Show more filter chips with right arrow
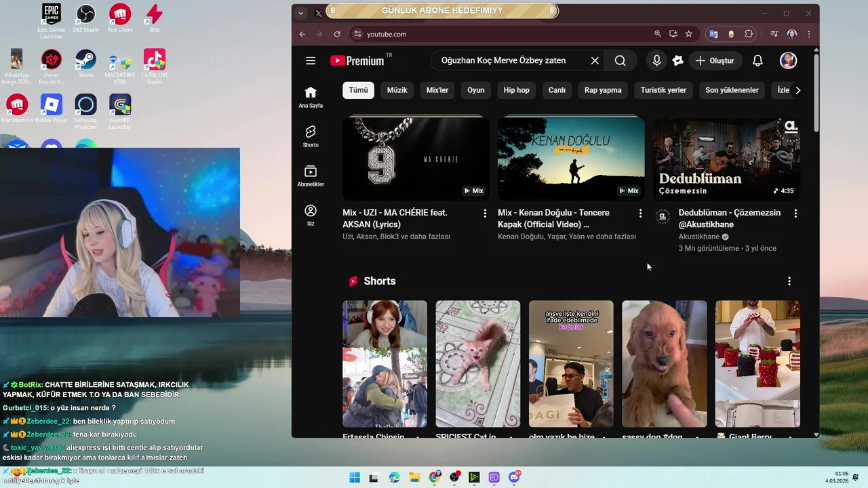 pos(797,90)
